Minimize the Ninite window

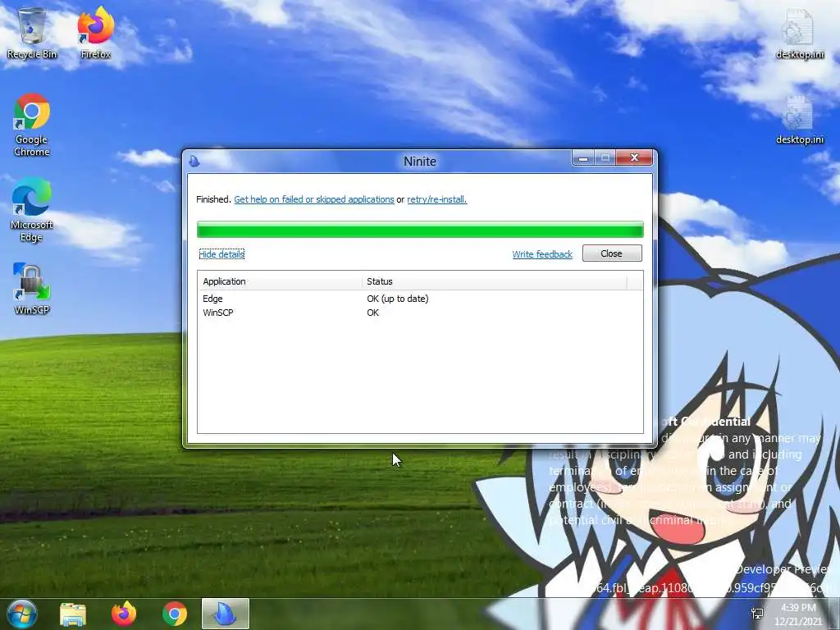[x=583, y=158]
